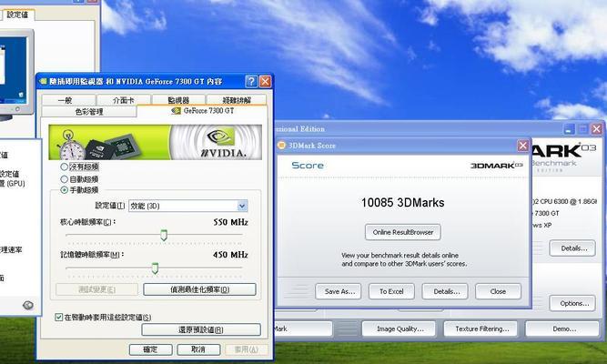Click the 偵測最佳化頻率 button
607x364 pixels.
(x=199, y=289)
